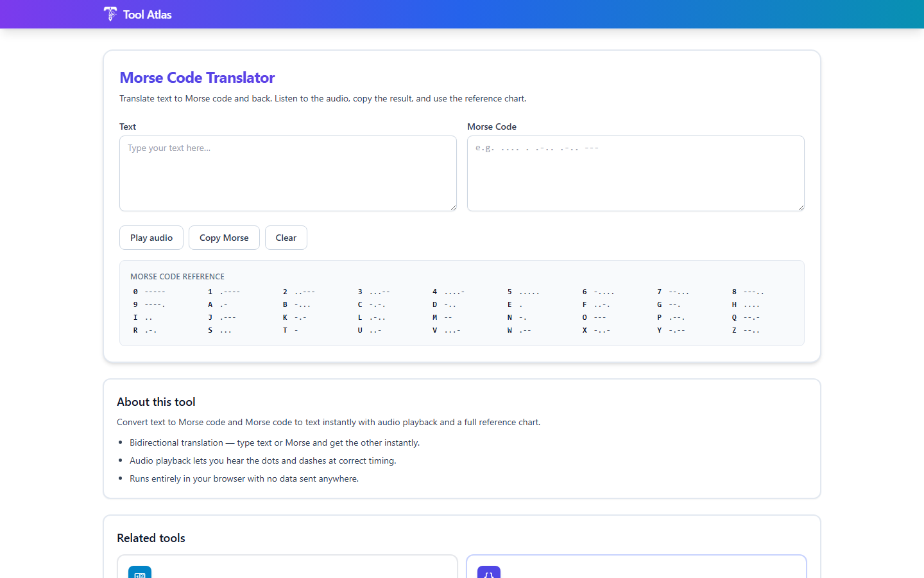Click reference entry for digit 8
Screen dimensions: 924x578
[748, 292]
